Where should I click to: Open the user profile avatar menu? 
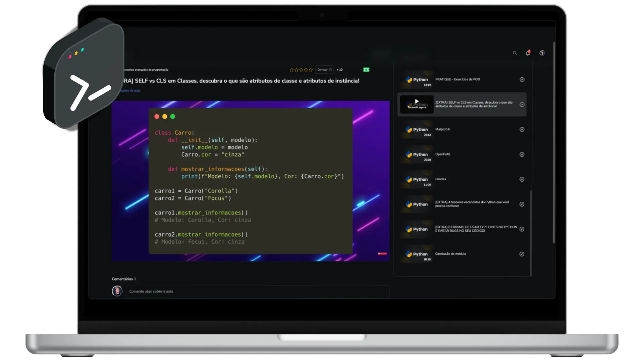coord(542,53)
